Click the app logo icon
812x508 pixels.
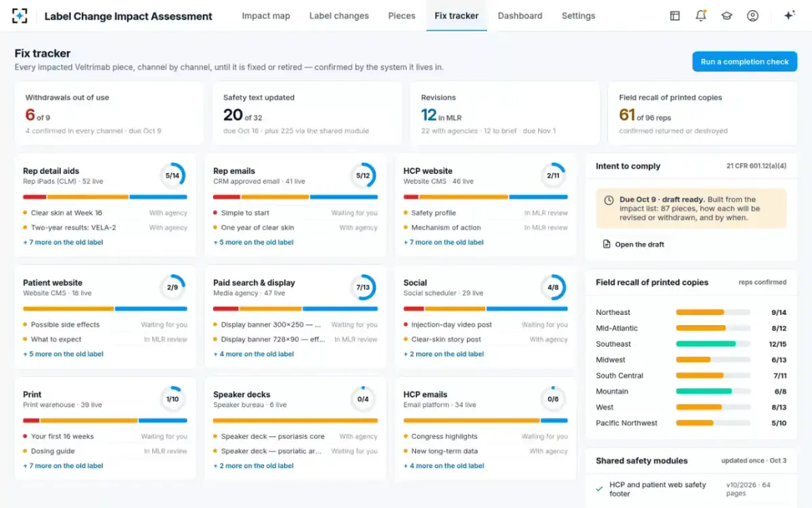[21, 16]
